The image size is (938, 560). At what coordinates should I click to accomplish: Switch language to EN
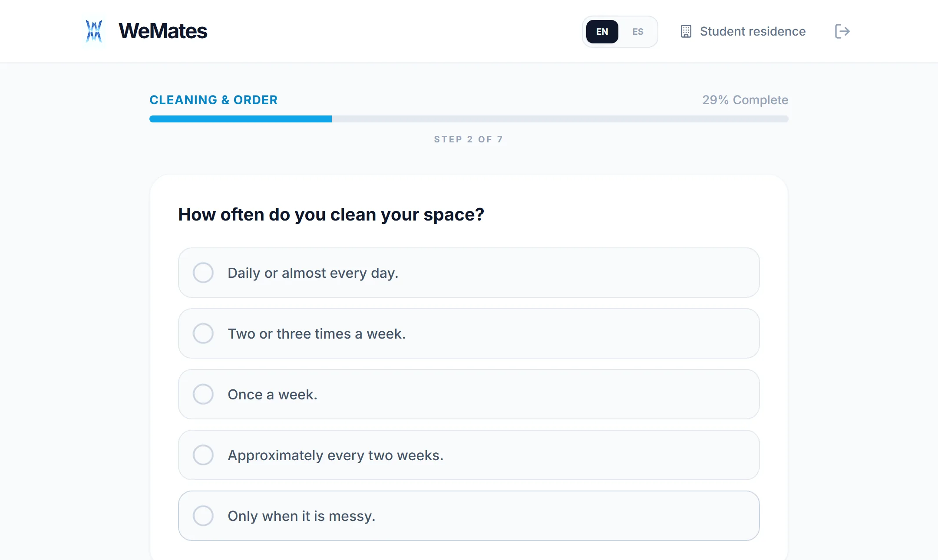pos(602,32)
